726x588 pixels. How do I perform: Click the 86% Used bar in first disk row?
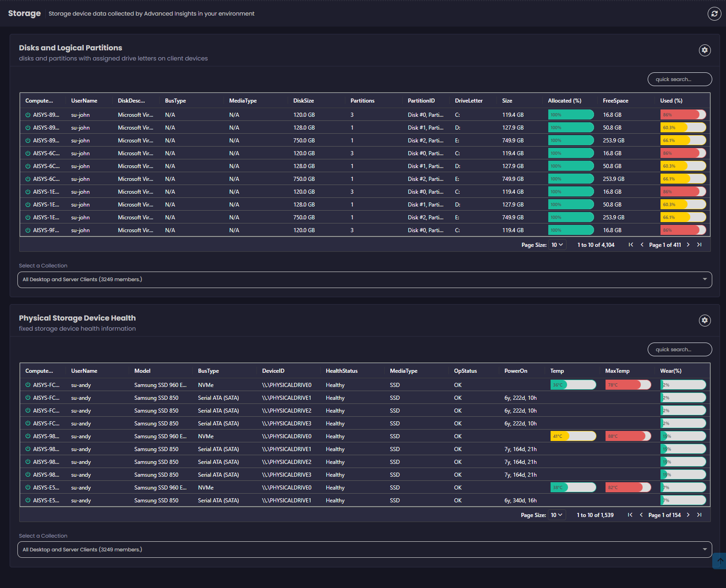coord(682,115)
